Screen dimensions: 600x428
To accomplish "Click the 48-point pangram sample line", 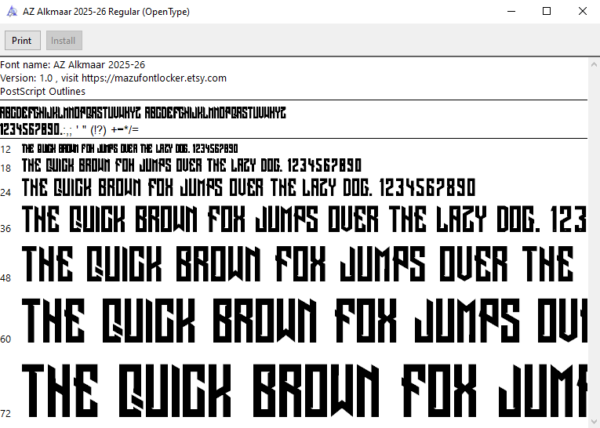I will coord(298,264).
